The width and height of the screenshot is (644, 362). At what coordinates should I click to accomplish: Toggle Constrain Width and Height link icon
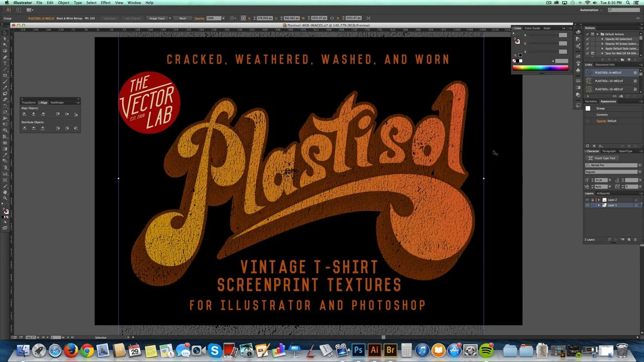[332, 18]
